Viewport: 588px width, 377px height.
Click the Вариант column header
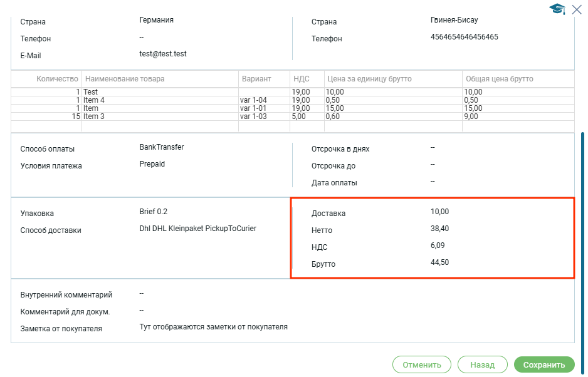256,79
